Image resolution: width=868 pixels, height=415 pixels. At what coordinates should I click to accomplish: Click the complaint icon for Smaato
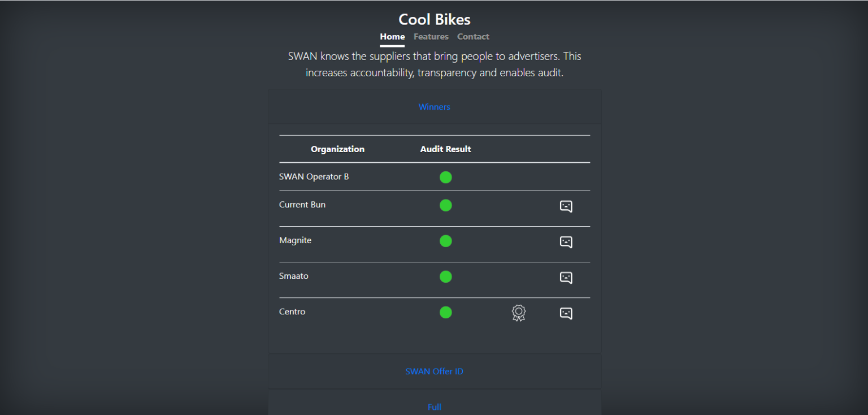566,278
